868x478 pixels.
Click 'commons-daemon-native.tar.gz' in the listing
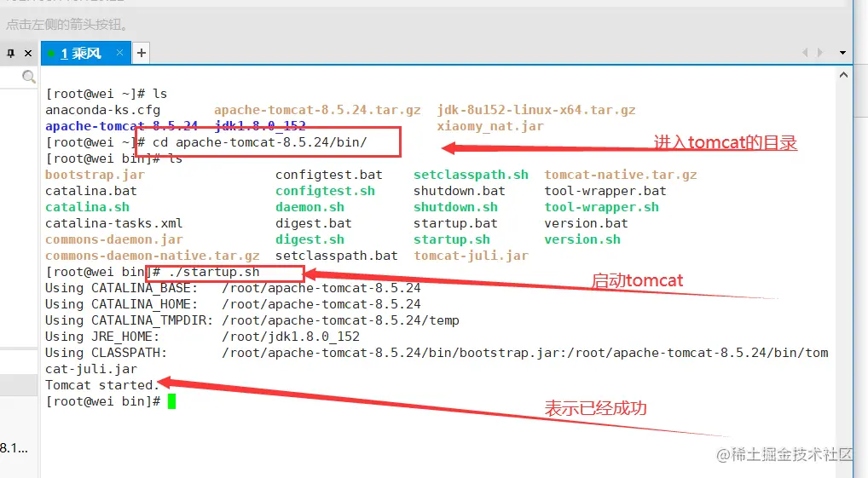153,256
